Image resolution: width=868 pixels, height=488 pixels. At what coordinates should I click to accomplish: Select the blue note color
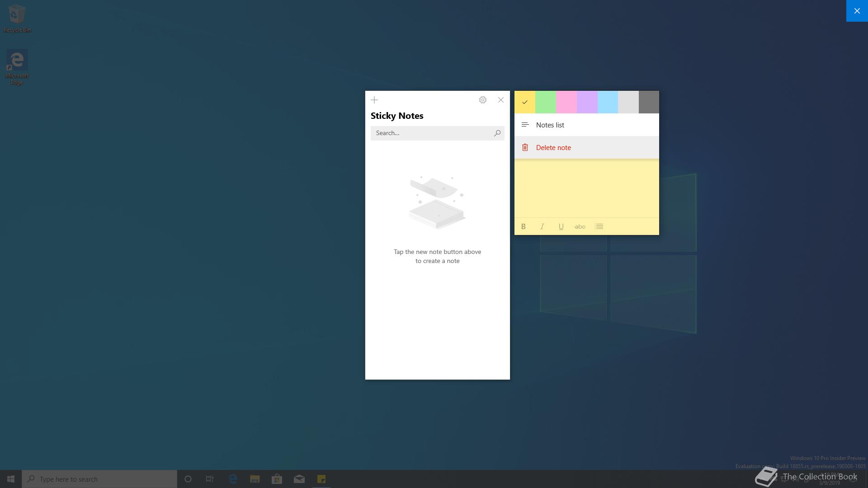coord(608,102)
